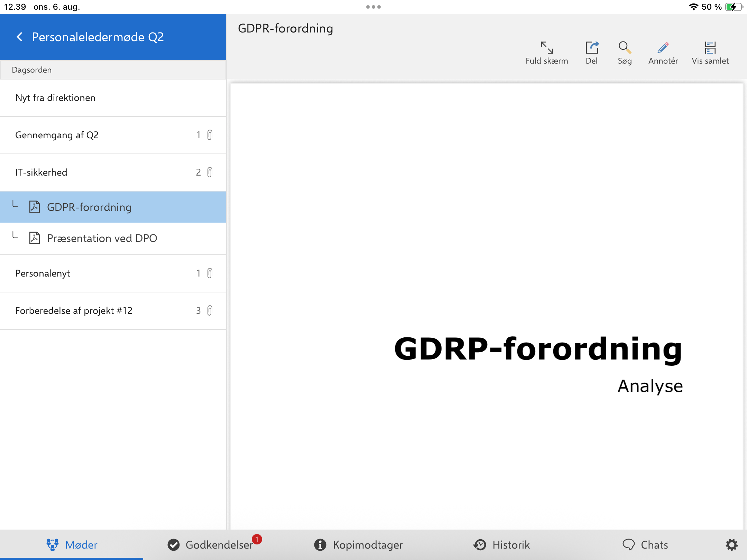Open the GDPR-forordning document entry
The image size is (747, 560).
point(89,207)
